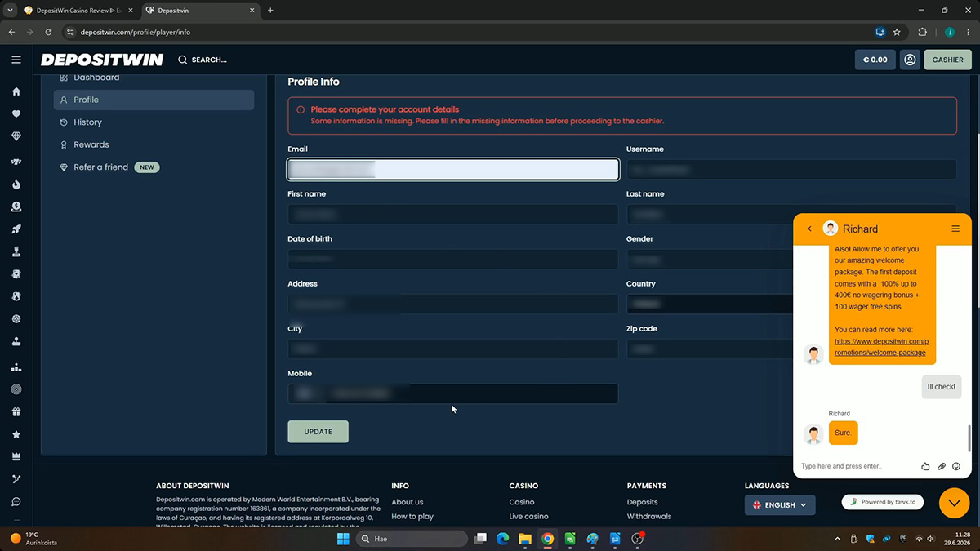This screenshot has height=551, width=980.
Task: Open Microsoft Edge from the taskbar
Action: 502,539
